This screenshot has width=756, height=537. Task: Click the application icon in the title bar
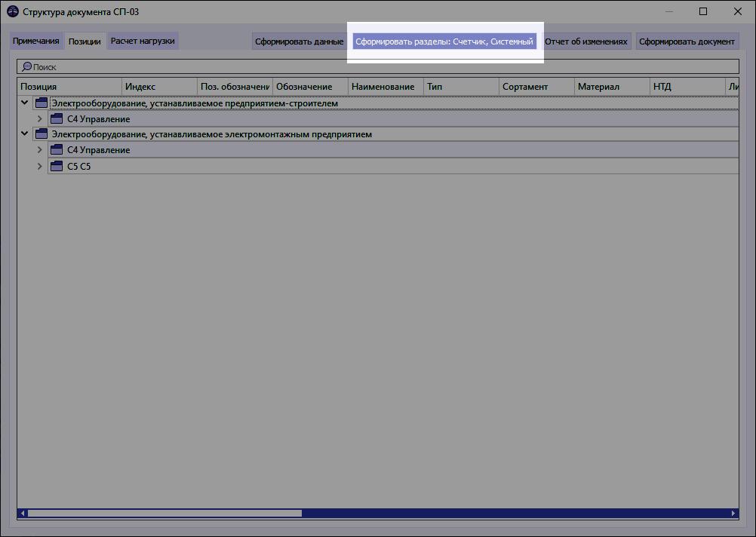11,11
